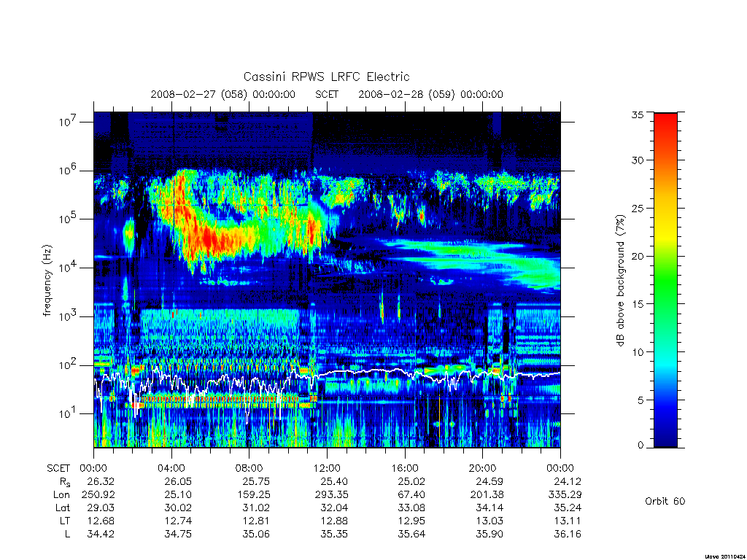Screen dimensions: 747x560
Task: Click the 04:00 SCET time tick label
Action: 171,468
